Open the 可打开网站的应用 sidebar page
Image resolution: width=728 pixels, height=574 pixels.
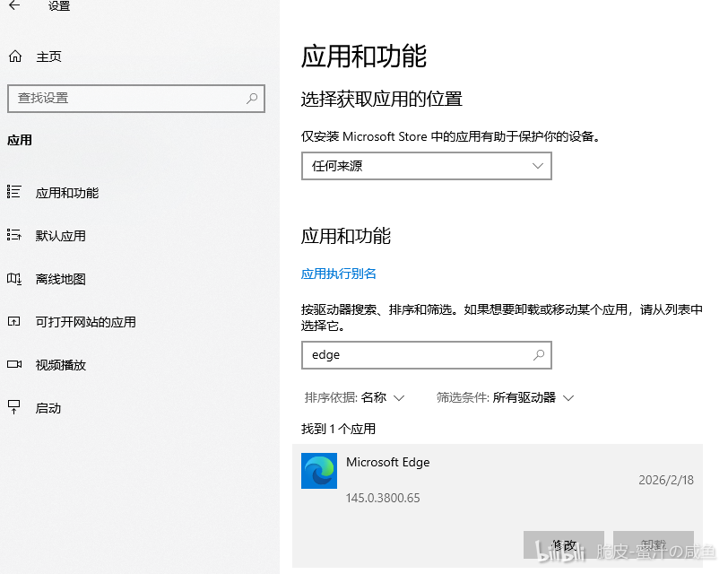[x=86, y=322]
